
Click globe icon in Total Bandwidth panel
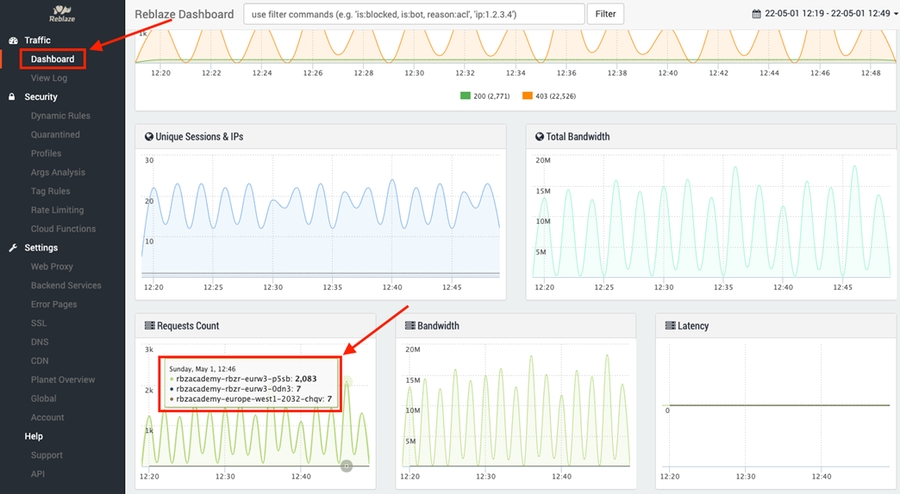[539, 136]
